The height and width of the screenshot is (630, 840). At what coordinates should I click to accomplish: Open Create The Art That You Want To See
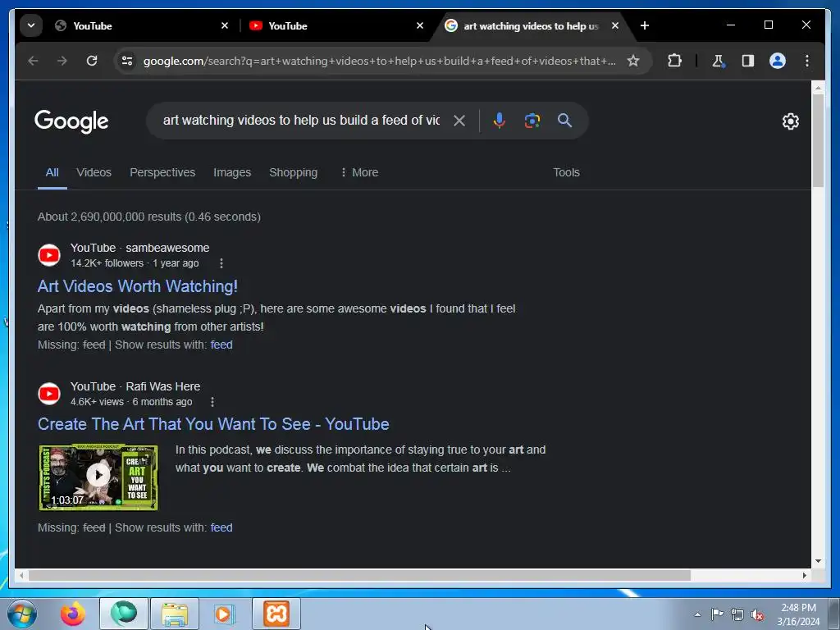click(x=213, y=424)
